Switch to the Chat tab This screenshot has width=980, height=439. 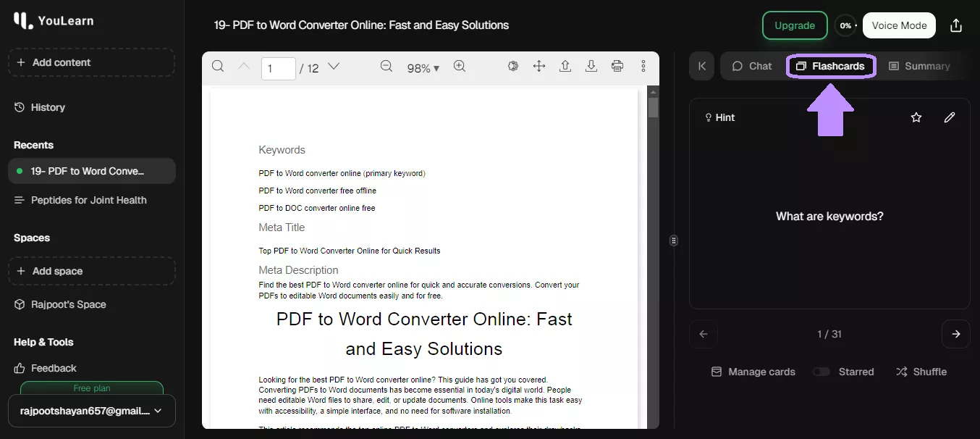click(x=752, y=66)
